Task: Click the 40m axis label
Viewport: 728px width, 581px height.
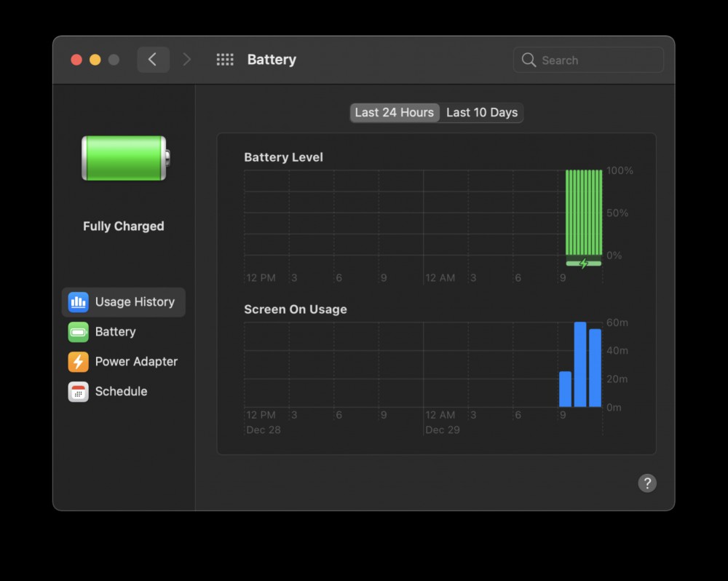Action: point(617,351)
